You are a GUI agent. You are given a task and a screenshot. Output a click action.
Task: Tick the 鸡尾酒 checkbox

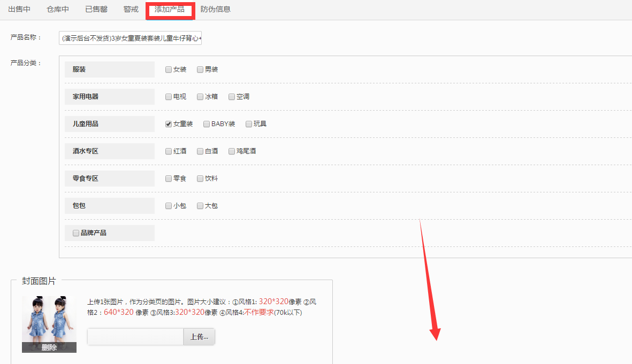(232, 151)
